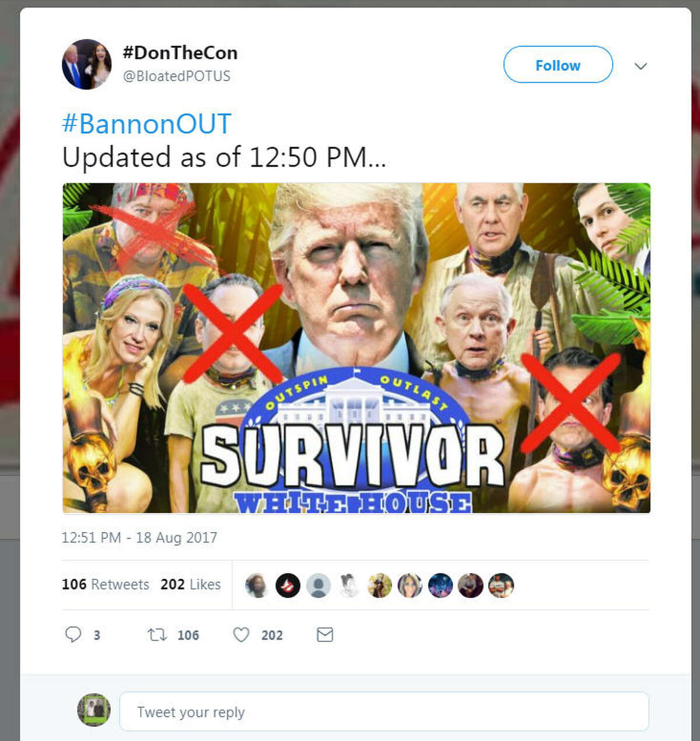Viewport: 700px width, 741px height.
Task: Click the last liker avatar in row
Action: [x=501, y=585]
